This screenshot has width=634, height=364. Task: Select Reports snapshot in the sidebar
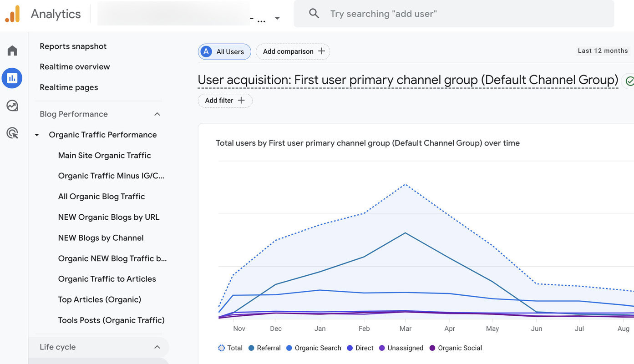73,46
